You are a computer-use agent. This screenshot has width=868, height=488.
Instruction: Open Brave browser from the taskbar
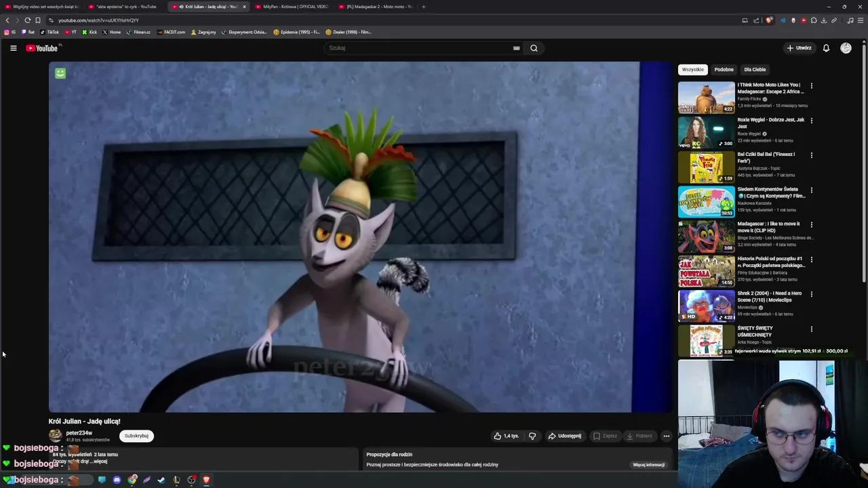[x=206, y=480]
